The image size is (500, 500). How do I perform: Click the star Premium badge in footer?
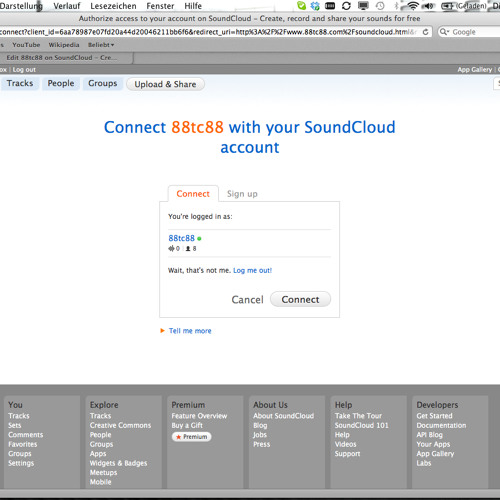(x=192, y=437)
